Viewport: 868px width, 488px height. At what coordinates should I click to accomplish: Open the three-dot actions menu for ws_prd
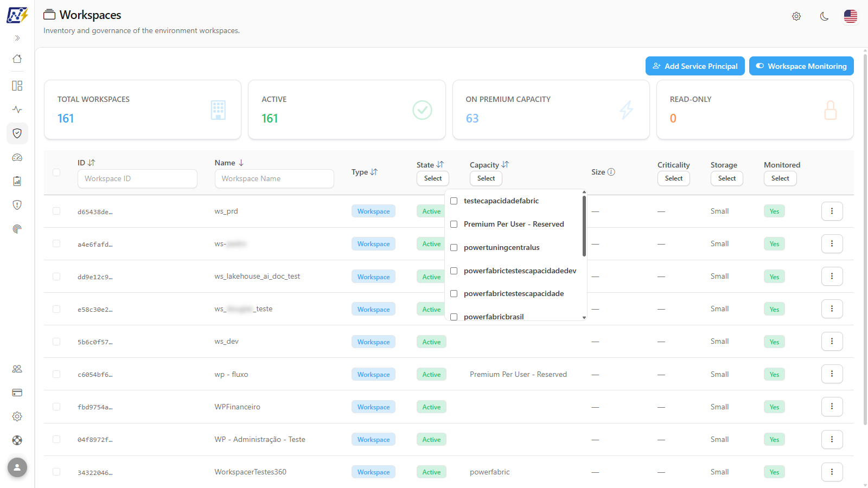[832, 211]
